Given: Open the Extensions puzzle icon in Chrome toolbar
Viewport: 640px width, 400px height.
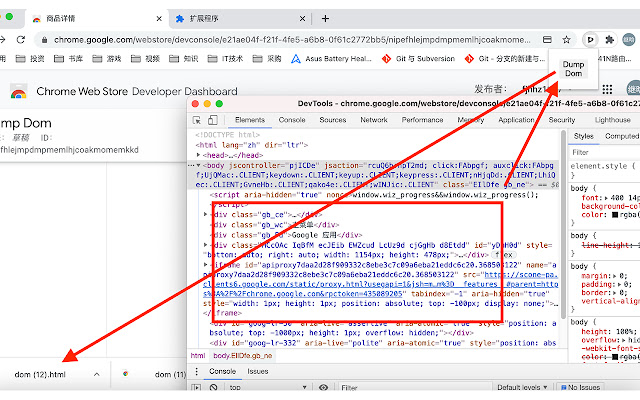Looking at the screenshot, I should click(x=609, y=40).
